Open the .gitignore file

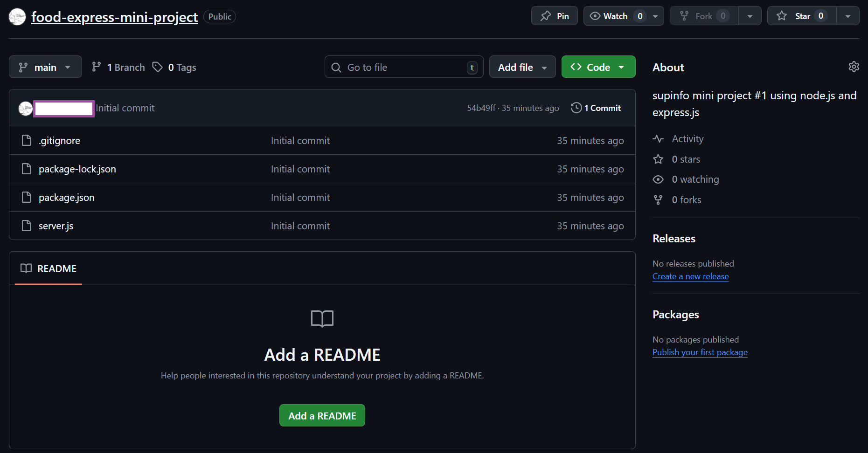[59, 141]
